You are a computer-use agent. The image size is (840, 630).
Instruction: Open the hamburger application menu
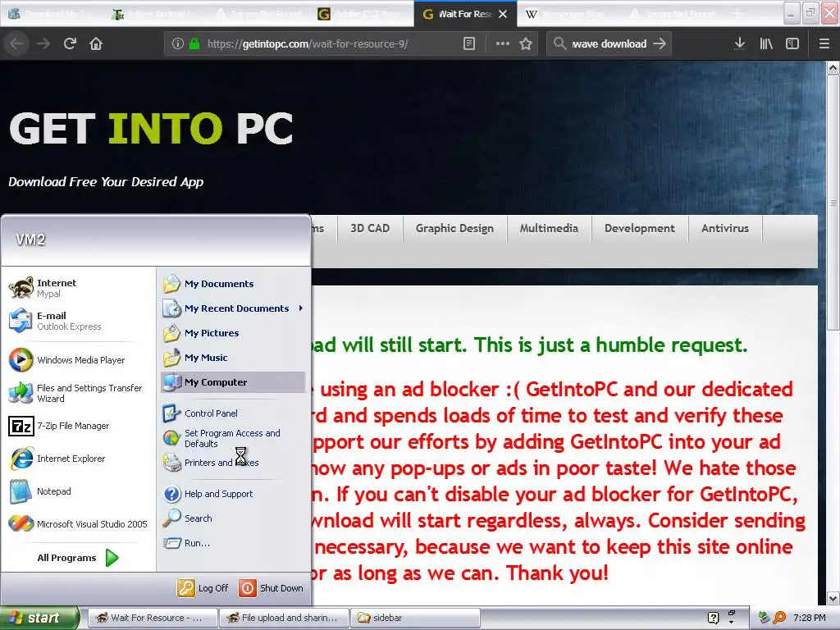(x=824, y=43)
